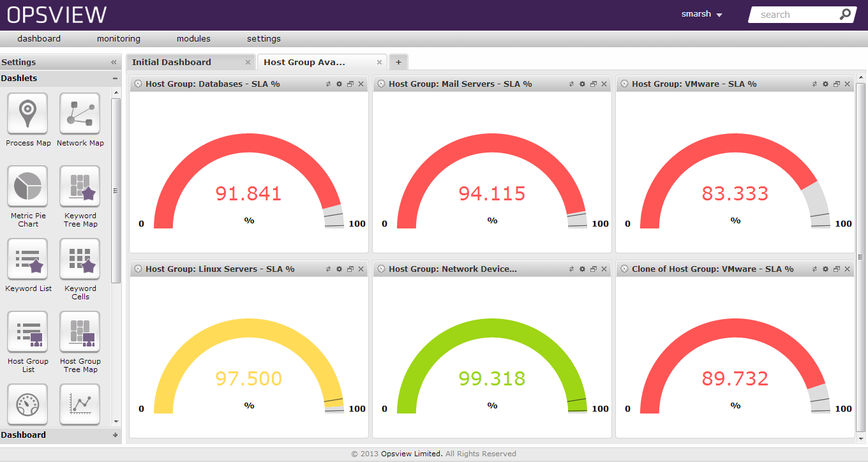Screen dimensions: 868x462
Task: Click the Host Group: Linux Servers title
Action: click(x=220, y=269)
